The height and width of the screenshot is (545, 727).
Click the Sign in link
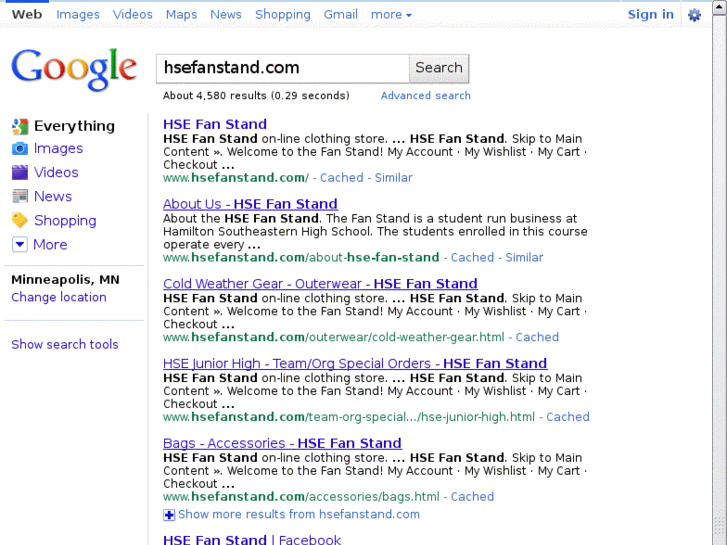[x=650, y=15]
